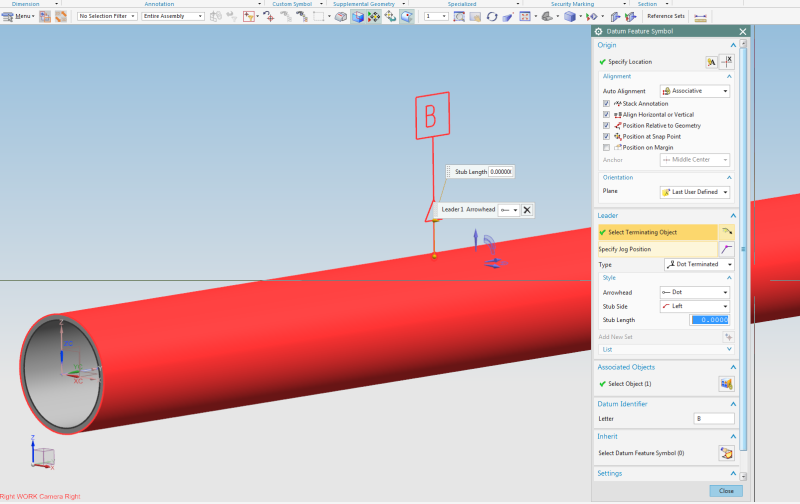Viewport: 800px width, 504px height.
Task: Click the move object arrows icon
Action: 390,16
